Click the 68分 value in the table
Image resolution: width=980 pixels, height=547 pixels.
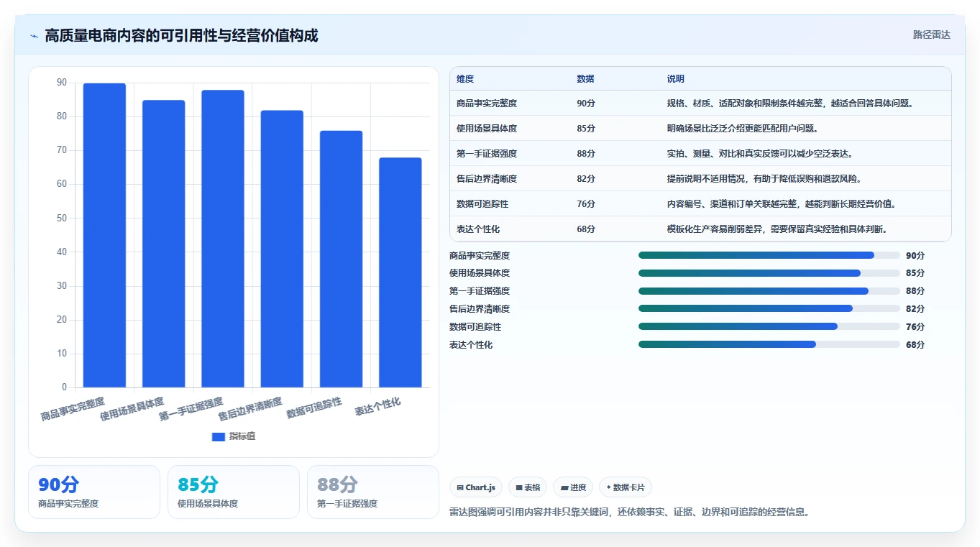[586, 229]
